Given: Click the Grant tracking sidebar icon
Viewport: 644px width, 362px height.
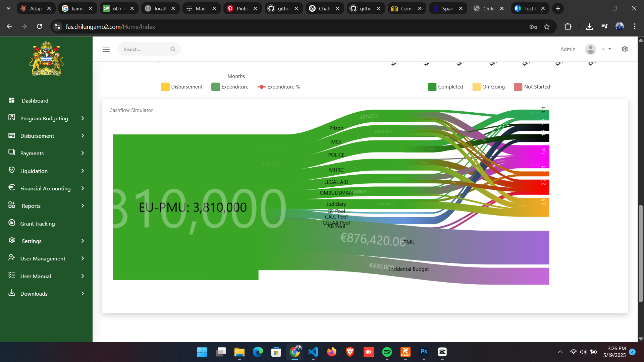Looking at the screenshot, I should click(12, 223).
